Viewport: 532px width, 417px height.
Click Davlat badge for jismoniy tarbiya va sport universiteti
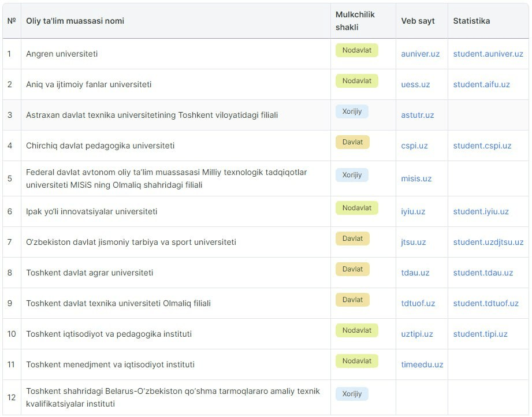click(352, 238)
